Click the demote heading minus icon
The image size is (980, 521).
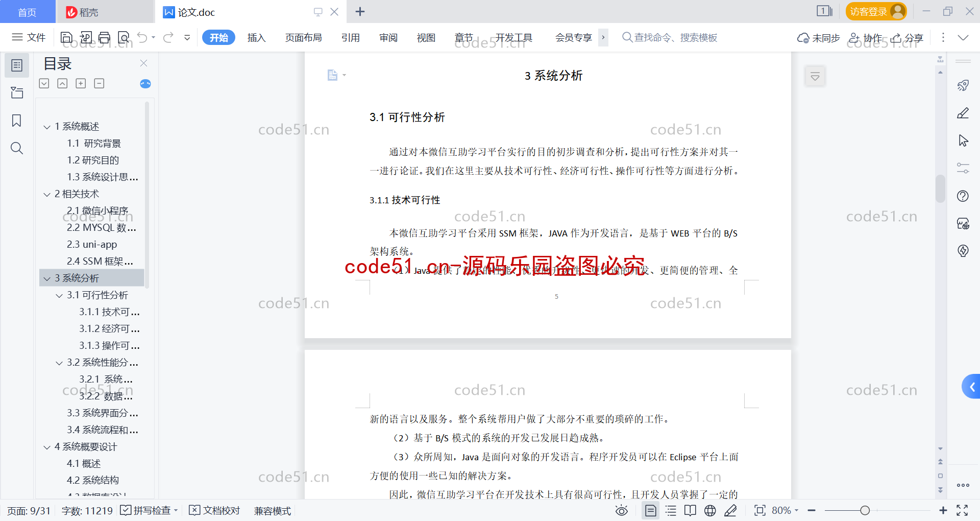coord(99,83)
